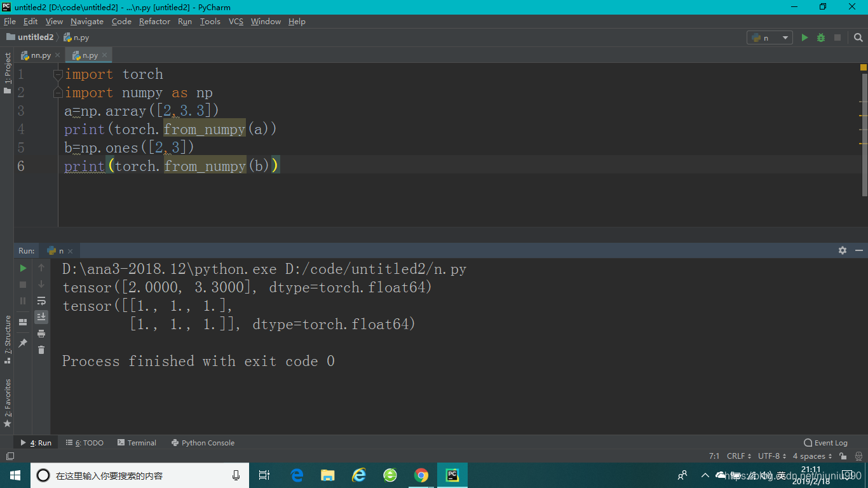This screenshot has height=488, width=868.
Task: Open code inspection Hector icon
Action: pos(857,456)
